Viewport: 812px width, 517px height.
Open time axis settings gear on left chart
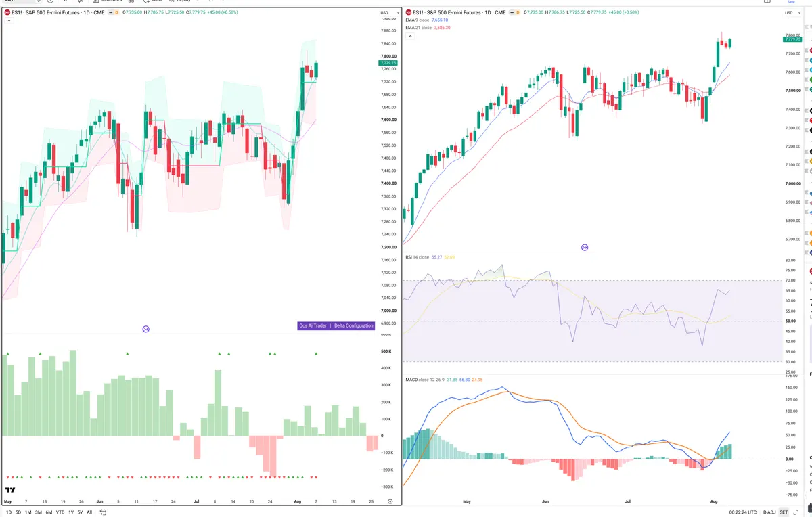pos(390,501)
